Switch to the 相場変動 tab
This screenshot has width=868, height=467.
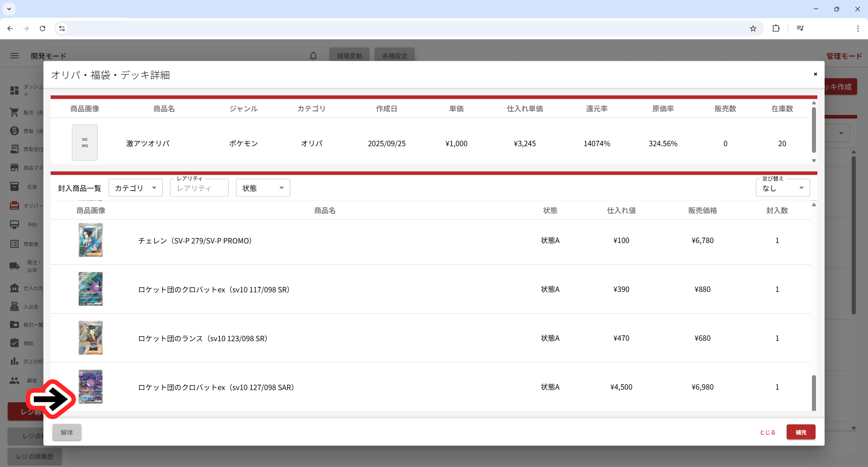[x=349, y=56]
